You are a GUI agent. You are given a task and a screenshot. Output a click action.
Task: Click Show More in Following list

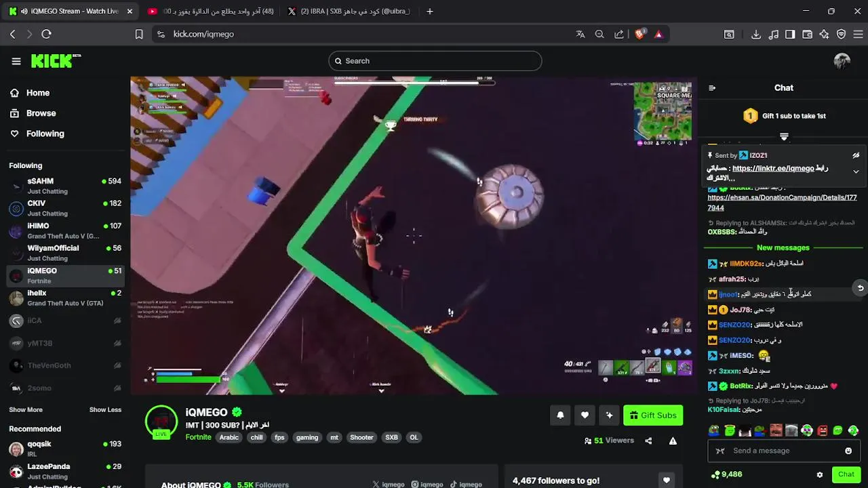tap(26, 409)
